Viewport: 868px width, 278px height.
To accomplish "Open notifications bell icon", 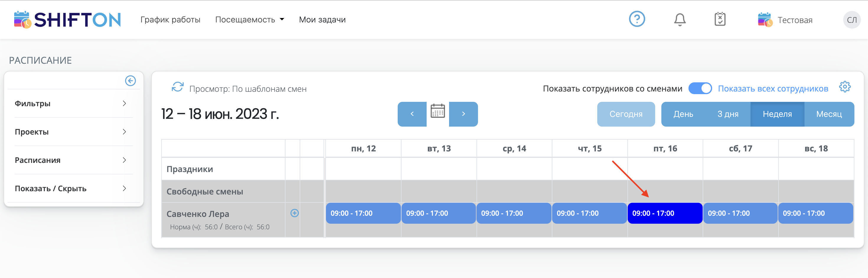I will (x=680, y=19).
